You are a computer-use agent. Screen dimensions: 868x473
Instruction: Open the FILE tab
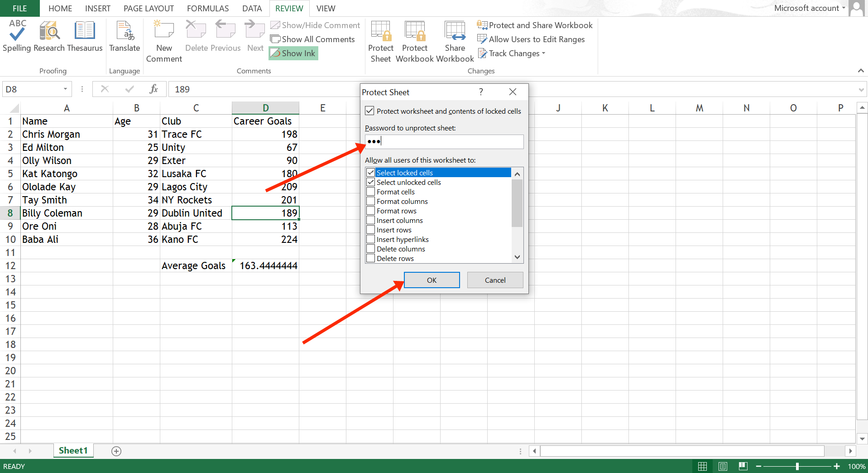click(20, 8)
